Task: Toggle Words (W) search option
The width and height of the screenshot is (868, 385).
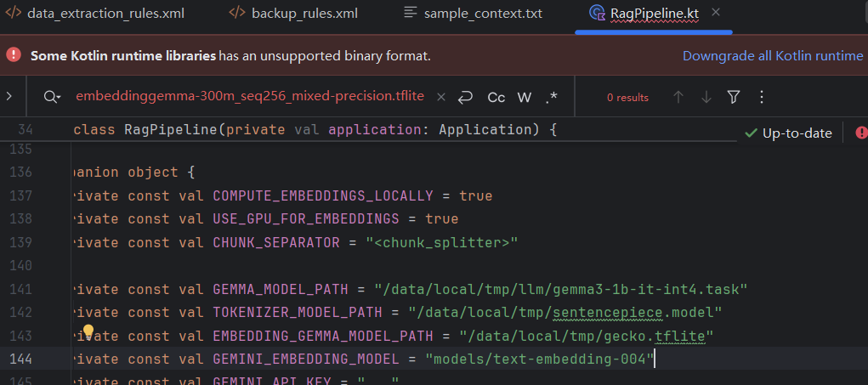Action: click(x=525, y=98)
